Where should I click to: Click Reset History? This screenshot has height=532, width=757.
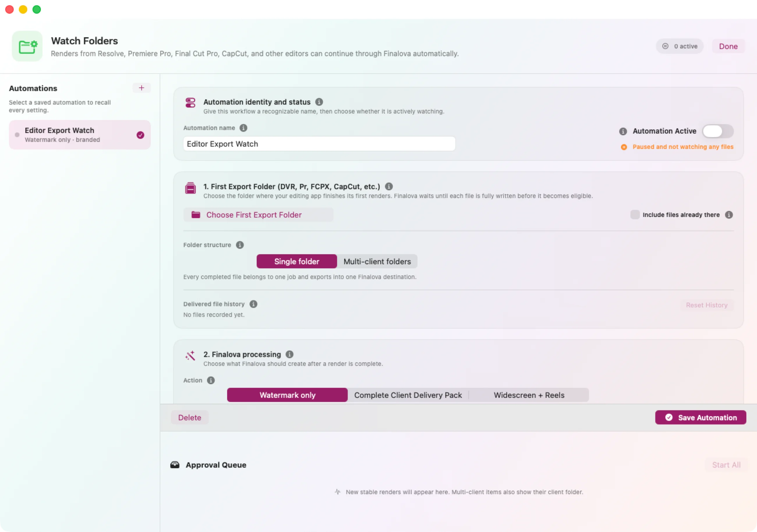tap(707, 305)
